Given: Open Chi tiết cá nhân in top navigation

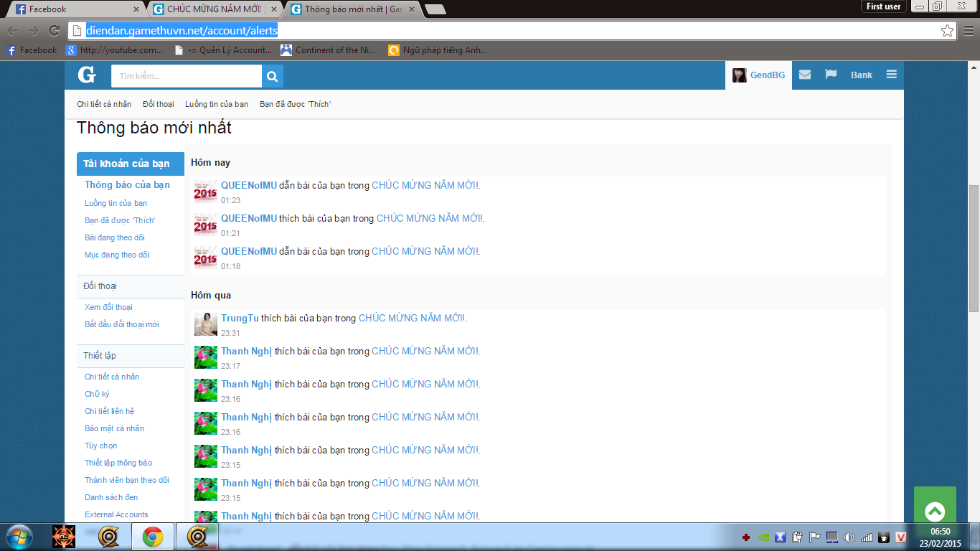Looking at the screenshot, I should pyautogui.click(x=104, y=104).
